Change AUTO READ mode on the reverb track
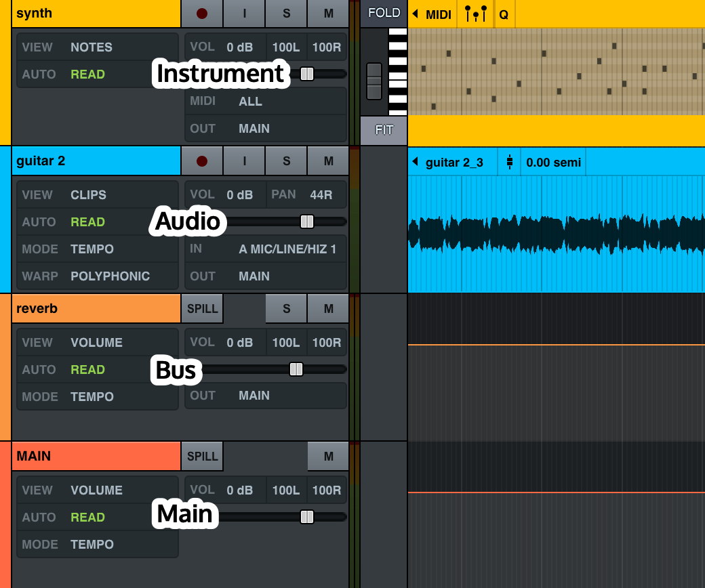This screenshot has width=705, height=588. tap(87, 369)
